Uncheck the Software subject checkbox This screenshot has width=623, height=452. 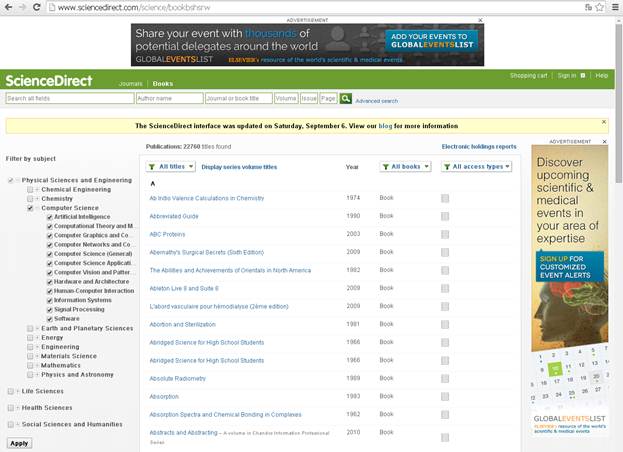pos(50,319)
